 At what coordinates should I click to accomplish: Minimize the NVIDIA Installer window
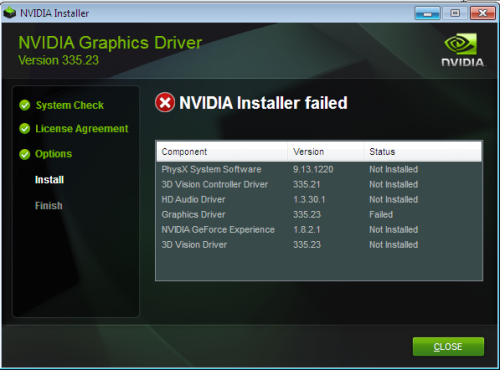click(x=427, y=13)
